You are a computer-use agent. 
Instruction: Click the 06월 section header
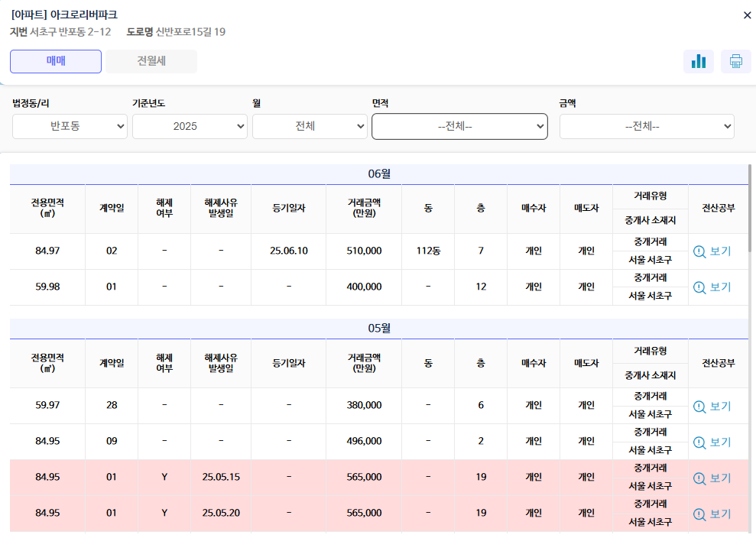379,174
